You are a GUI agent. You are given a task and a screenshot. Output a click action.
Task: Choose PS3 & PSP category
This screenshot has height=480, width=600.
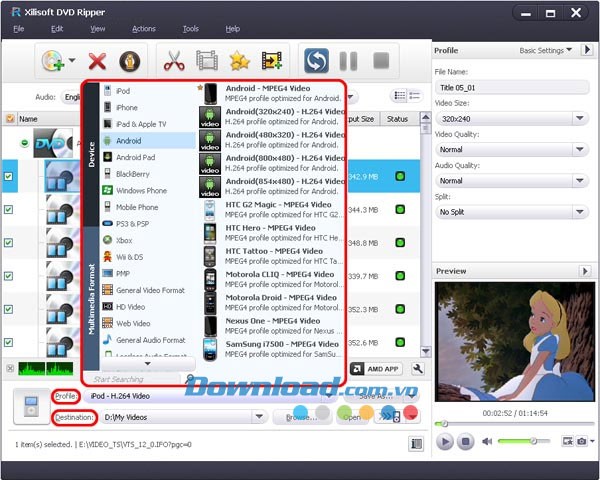click(x=148, y=224)
